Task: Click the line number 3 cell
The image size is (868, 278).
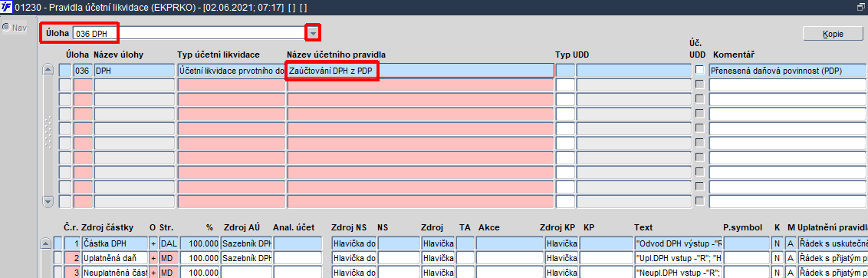Action: coord(72,273)
